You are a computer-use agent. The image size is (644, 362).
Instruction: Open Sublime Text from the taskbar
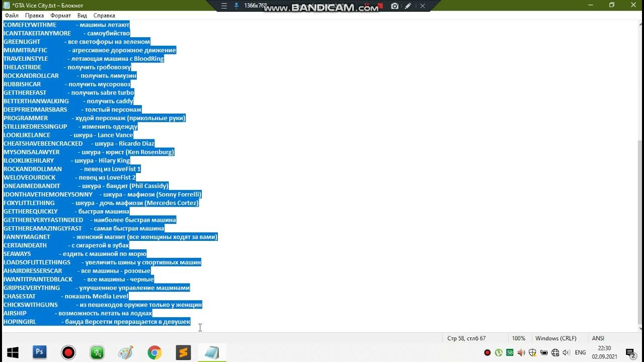point(183,352)
